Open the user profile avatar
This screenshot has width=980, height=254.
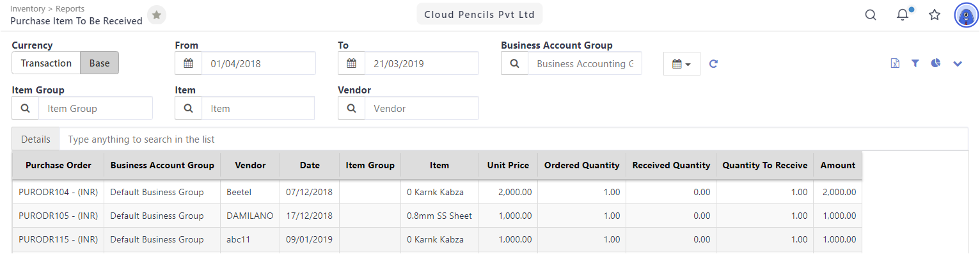pyautogui.click(x=966, y=15)
